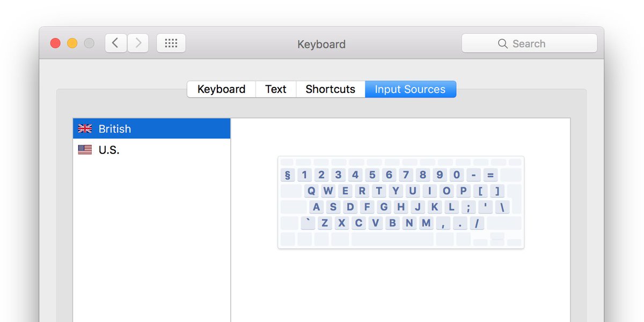Image resolution: width=644 pixels, height=322 pixels.
Task: Click the § key on keyboard preview
Action: pyautogui.click(x=287, y=175)
